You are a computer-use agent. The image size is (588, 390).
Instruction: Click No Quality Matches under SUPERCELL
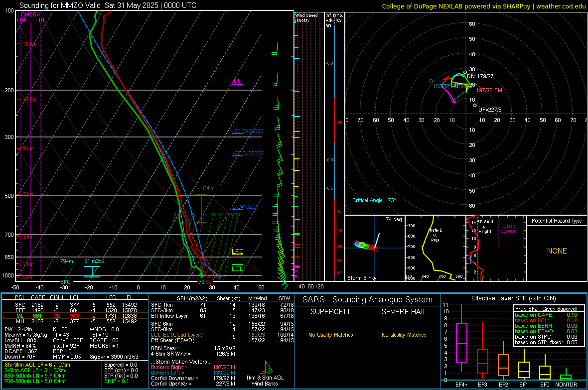pos(331,335)
